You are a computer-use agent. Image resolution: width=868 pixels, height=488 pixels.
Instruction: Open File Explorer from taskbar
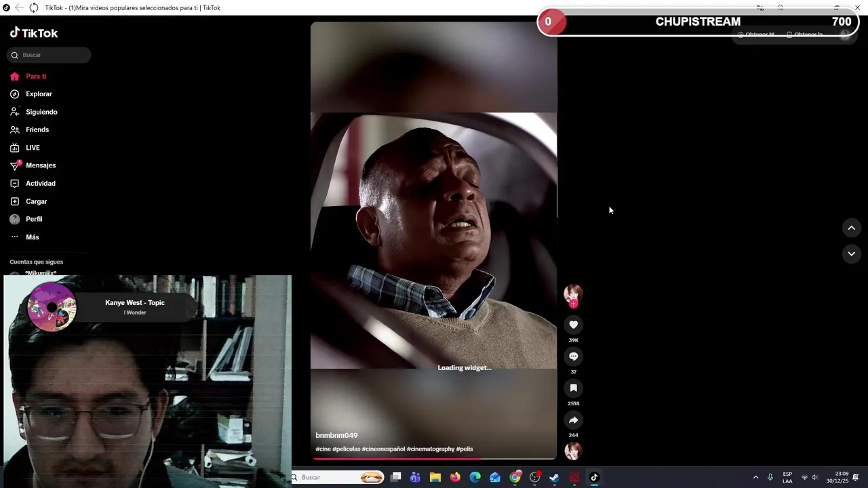point(435,477)
